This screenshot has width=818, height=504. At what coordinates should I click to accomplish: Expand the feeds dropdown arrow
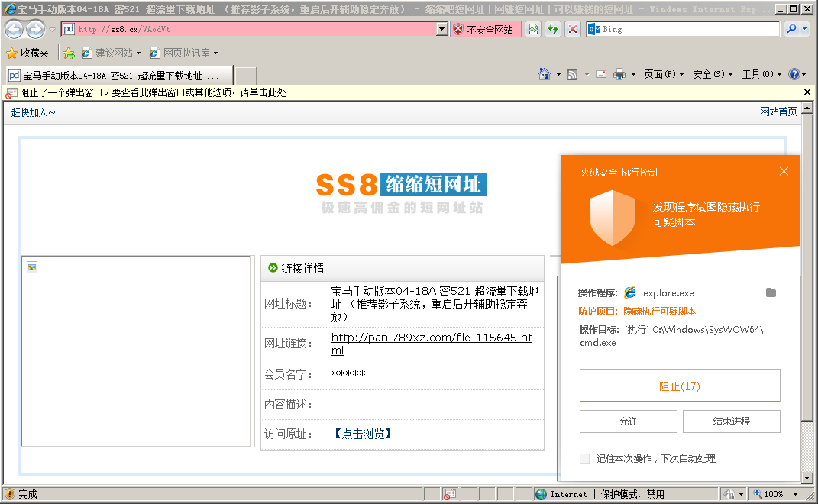coord(587,74)
